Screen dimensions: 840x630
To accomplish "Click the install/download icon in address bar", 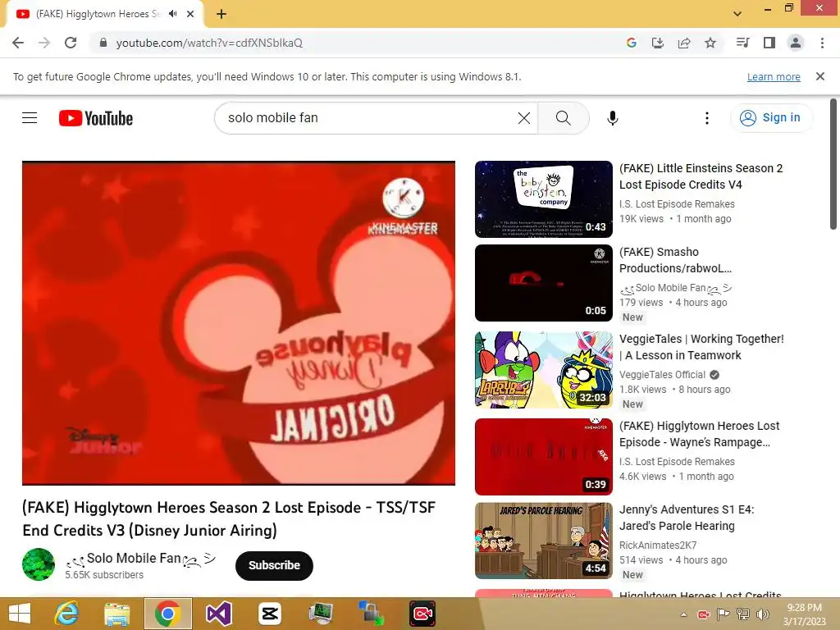I will click(x=657, y=43).
